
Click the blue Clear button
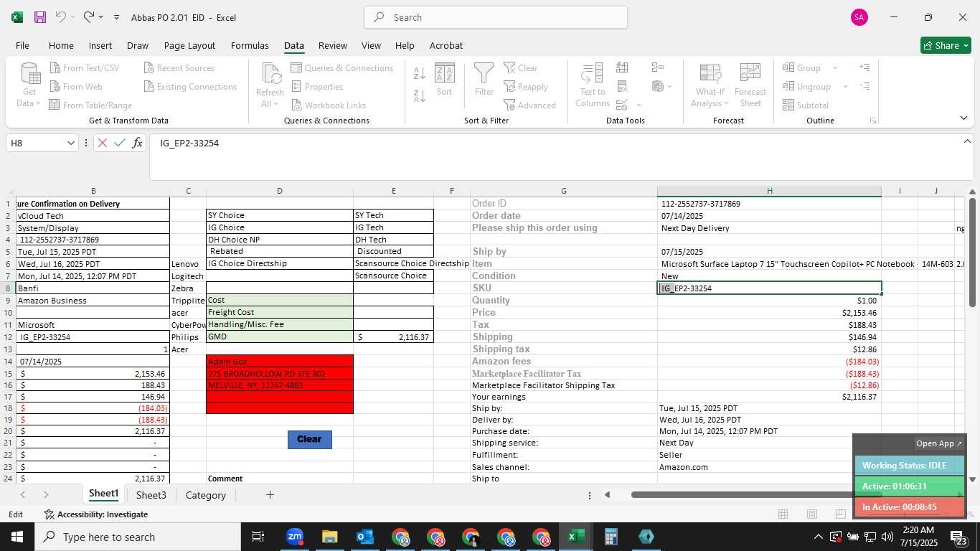coord(309,439)
